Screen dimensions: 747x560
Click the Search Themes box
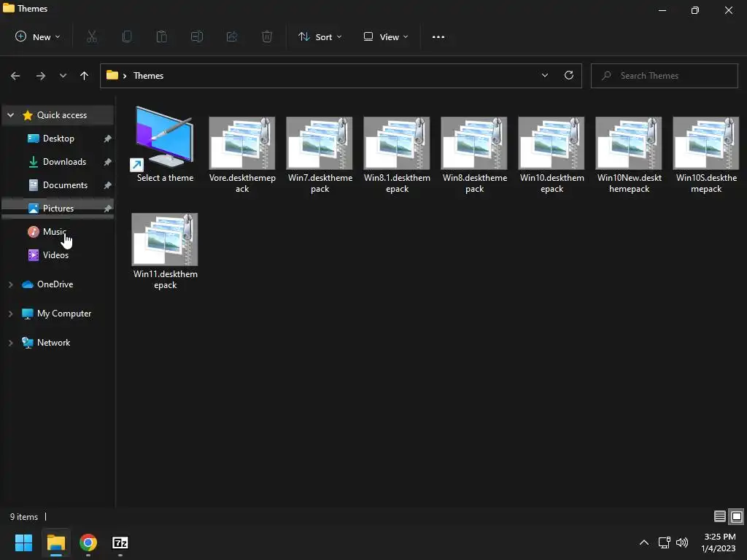664,76
